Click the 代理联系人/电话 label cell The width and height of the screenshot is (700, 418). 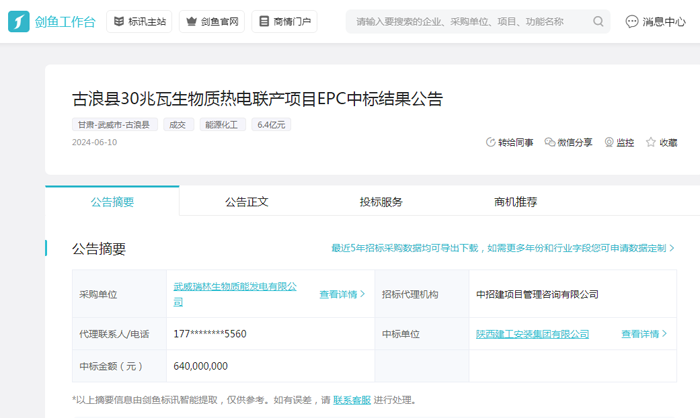coord(120,334)
